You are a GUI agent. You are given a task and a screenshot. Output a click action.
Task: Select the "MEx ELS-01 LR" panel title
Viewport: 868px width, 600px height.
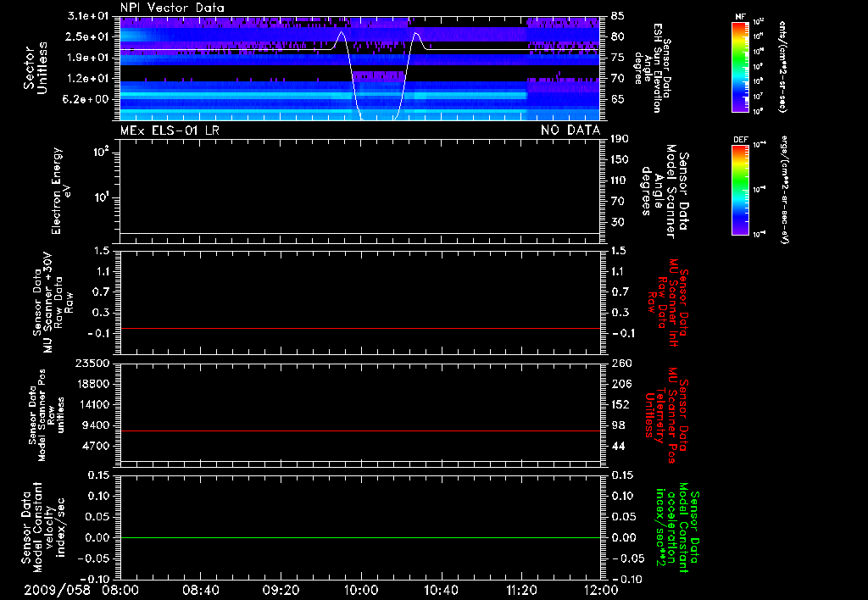point(170,131)
